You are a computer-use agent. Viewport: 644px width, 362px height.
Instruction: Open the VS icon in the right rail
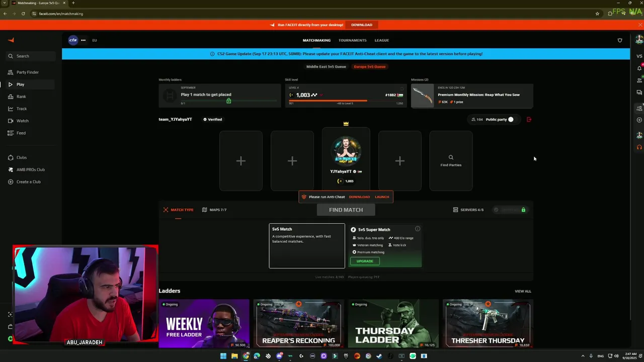639,56
